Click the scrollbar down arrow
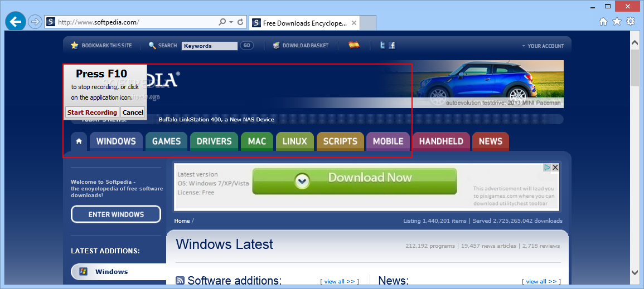This screenshot has height=289, width=644. tap(635, 272)
